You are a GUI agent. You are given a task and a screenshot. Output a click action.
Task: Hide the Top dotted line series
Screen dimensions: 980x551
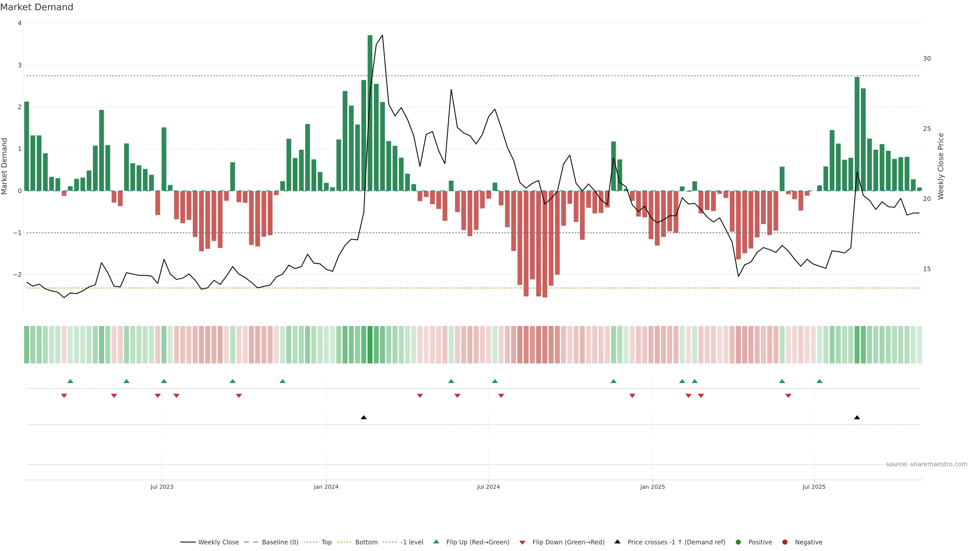click(x=326, y=542)
